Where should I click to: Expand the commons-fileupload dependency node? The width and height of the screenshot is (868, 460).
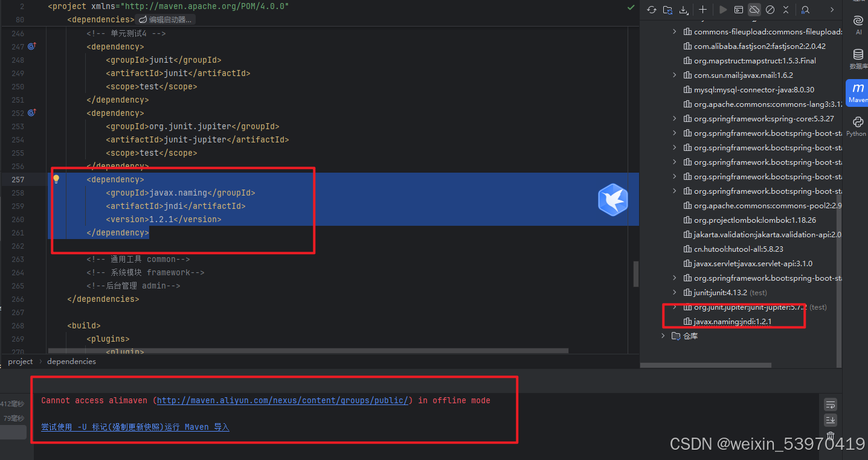point(675,31)
